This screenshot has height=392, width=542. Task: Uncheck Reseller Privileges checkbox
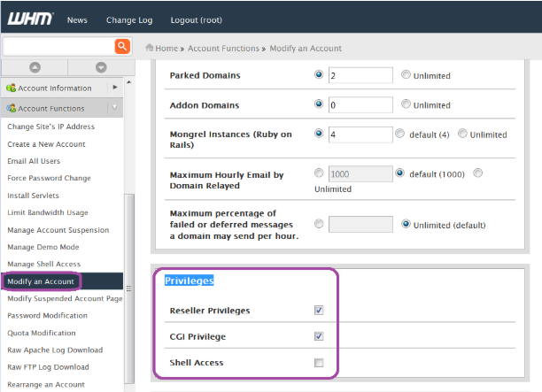[x=319, y=310]
